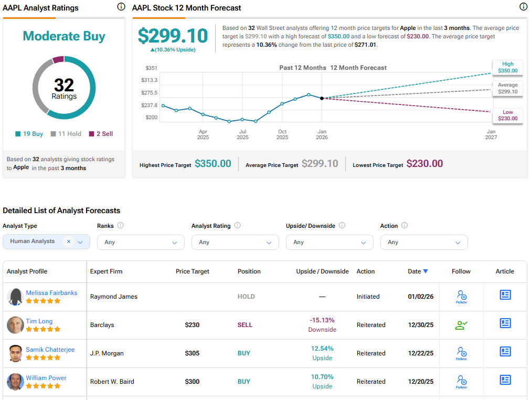The height and width of the screenshot is (400, 532).
Task: Follow Melissa Fairbanks using the Follow icon
Action: pyautogui.click(x=461, y=295)
